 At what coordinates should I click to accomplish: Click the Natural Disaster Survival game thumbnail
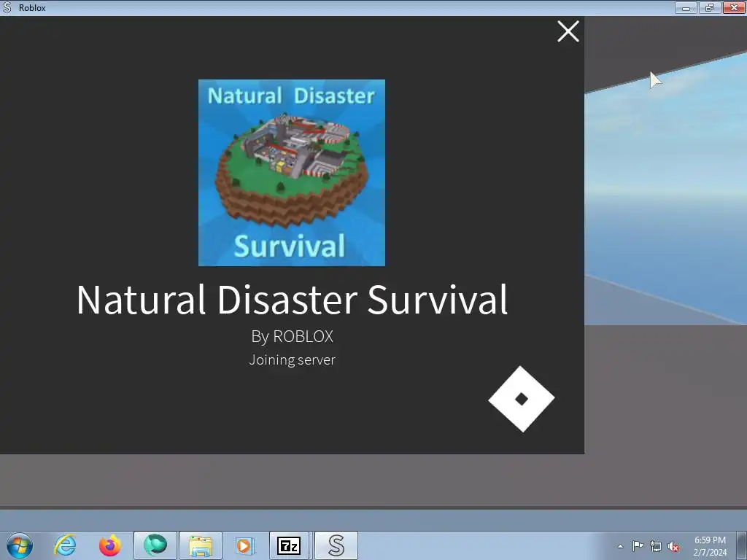pos(292,173)
